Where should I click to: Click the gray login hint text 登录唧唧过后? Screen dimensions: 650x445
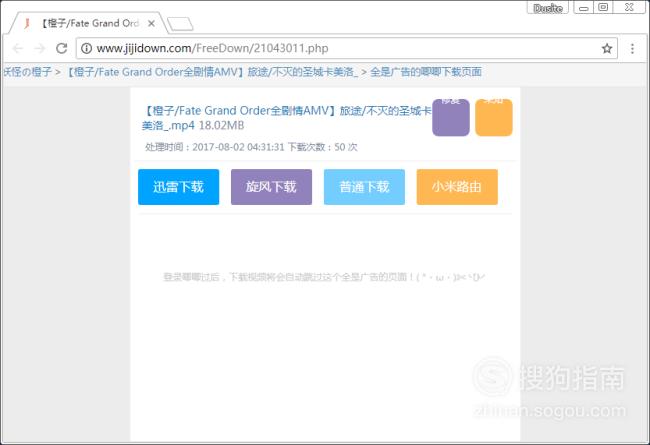324,277
